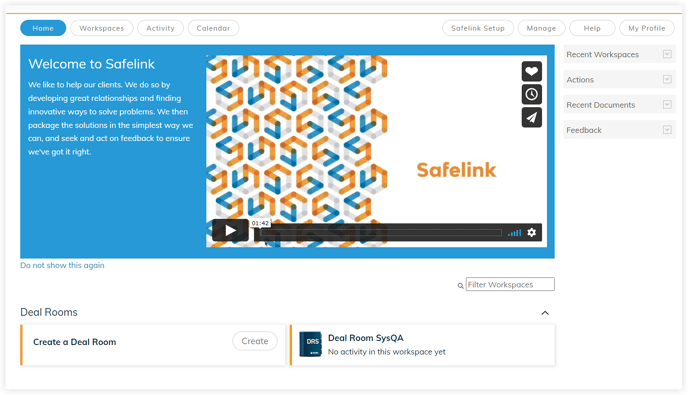Seek in the video progress bar
This screenshot has height=395, width=688.
381,233
